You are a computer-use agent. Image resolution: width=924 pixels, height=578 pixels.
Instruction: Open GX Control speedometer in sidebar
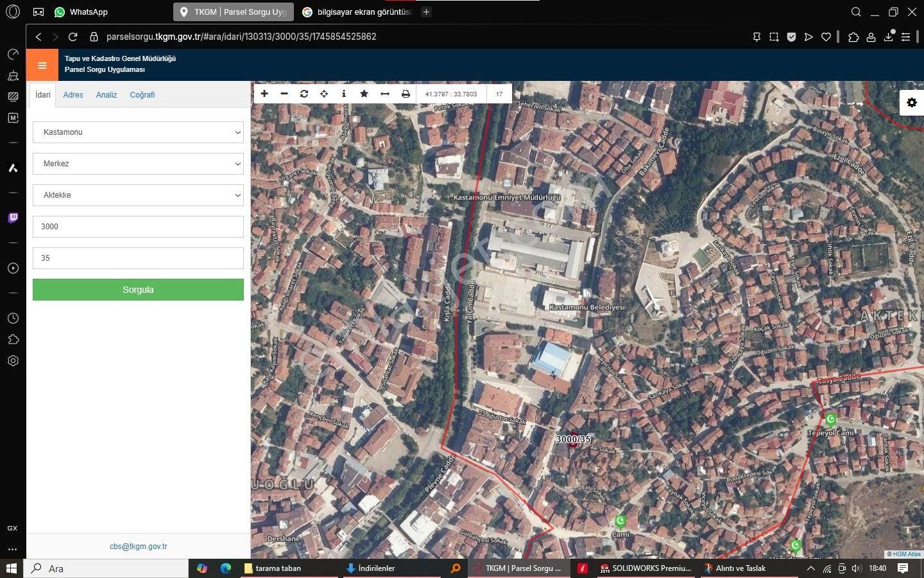(13, 55)
